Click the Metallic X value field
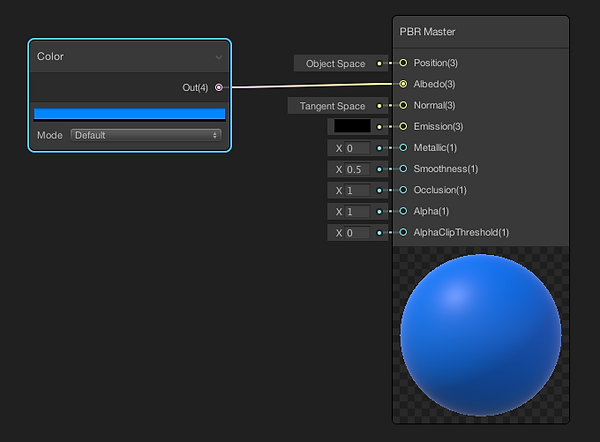Screen dimensions: 600x442 (x=357, y=148)
